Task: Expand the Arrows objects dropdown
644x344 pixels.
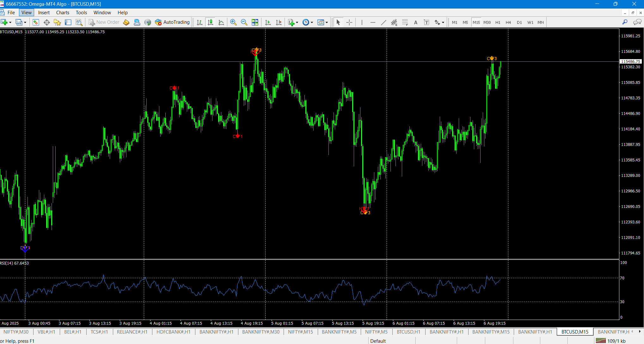Action: coord(443,22)
